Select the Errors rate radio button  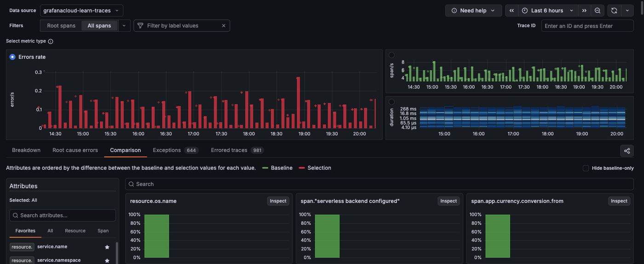[12, 57]
